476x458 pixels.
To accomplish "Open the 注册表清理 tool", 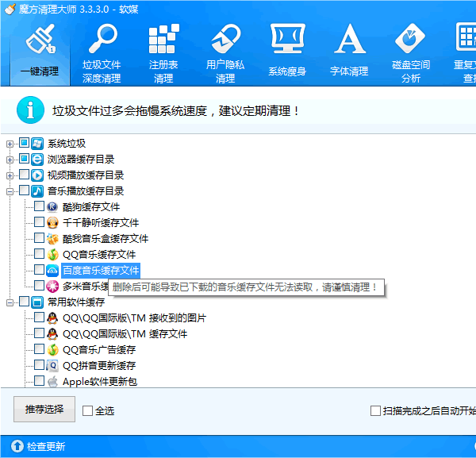I will [163, 52].
